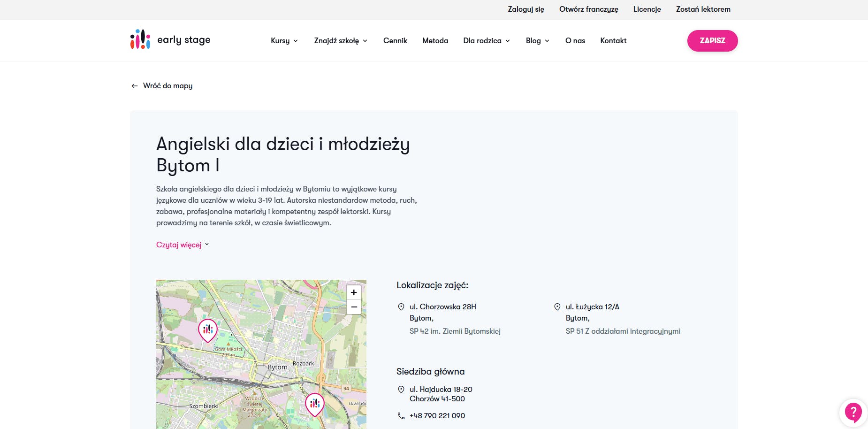The width and height of the screenshot is (868, 429).
Task: Expand the Blog dropdown menu
Action: click(538, 41)
